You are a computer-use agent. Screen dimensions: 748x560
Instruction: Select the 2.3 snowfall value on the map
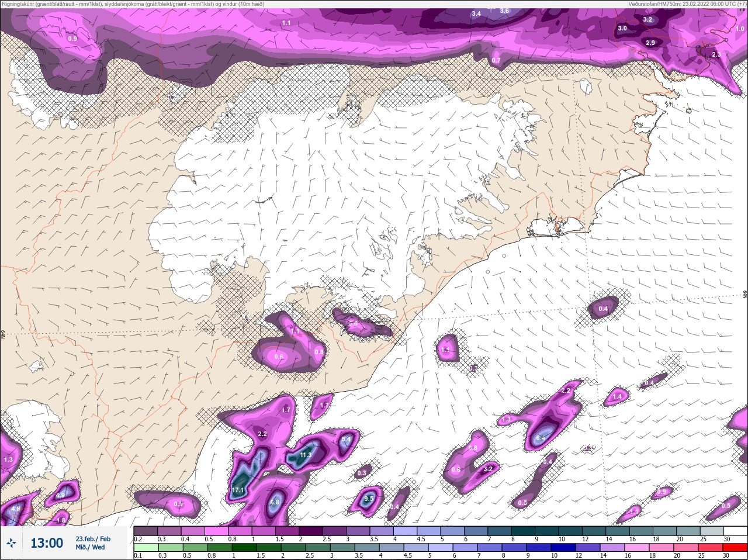pos(716,54)
